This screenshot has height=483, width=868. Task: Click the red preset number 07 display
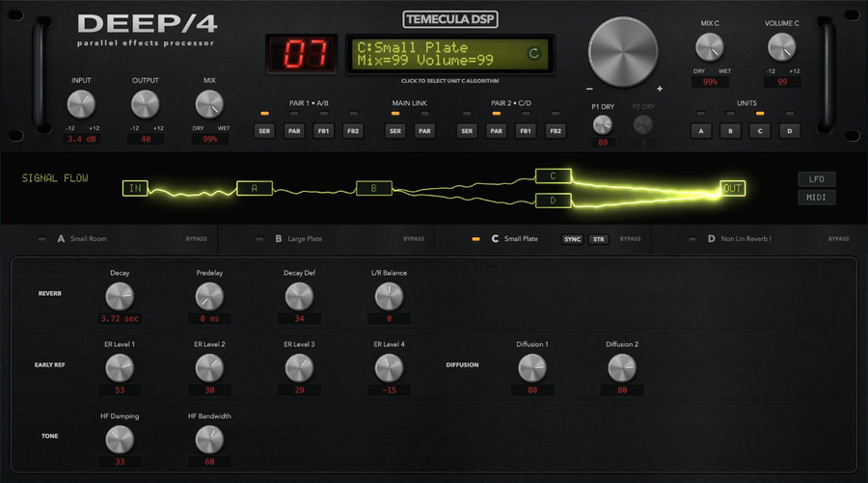[x=302, y=54]
